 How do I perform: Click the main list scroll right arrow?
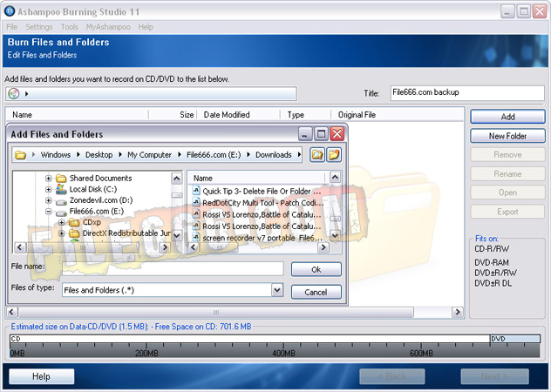(x=458, y=312)
